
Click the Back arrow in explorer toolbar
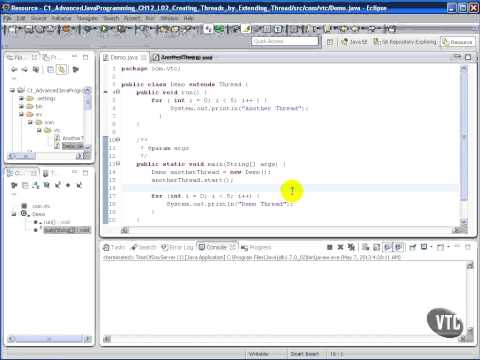pyautogui.click(x=14, y=69)
